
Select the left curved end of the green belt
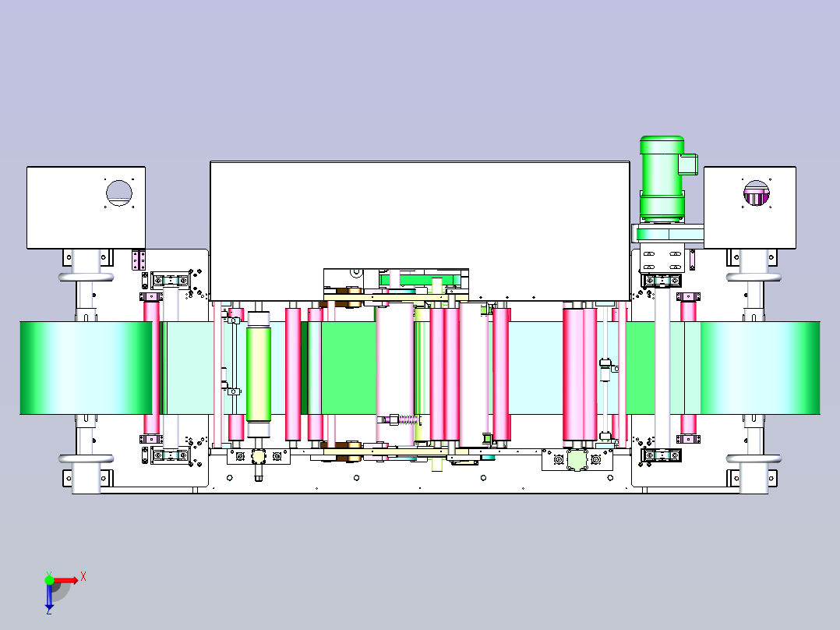(86, 368)
